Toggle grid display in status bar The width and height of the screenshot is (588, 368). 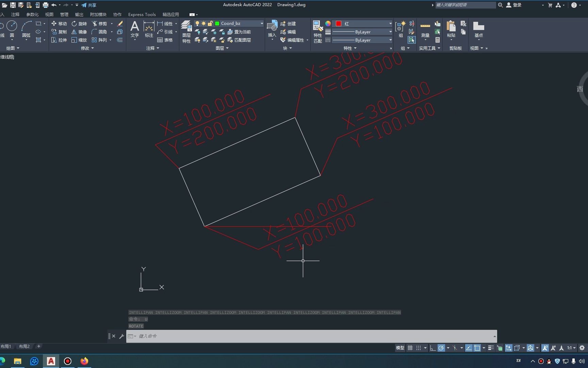coord(410,348)
